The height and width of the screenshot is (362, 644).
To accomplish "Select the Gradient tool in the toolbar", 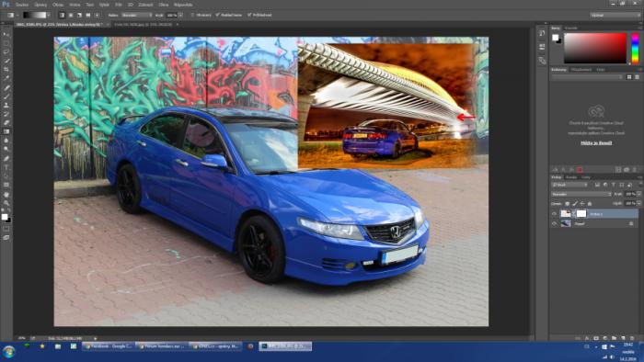I will [6, 131].
